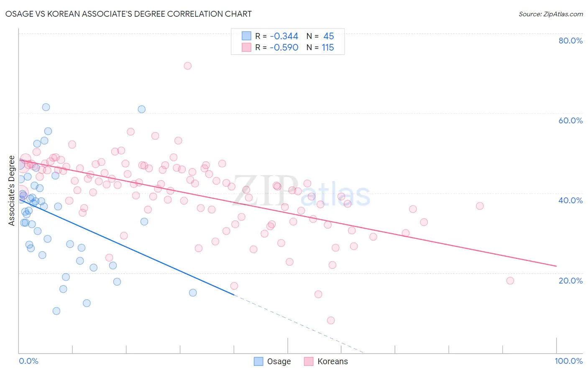Click the pink outlier point near 72%
588x373 pixels.
tap(188, 66)
